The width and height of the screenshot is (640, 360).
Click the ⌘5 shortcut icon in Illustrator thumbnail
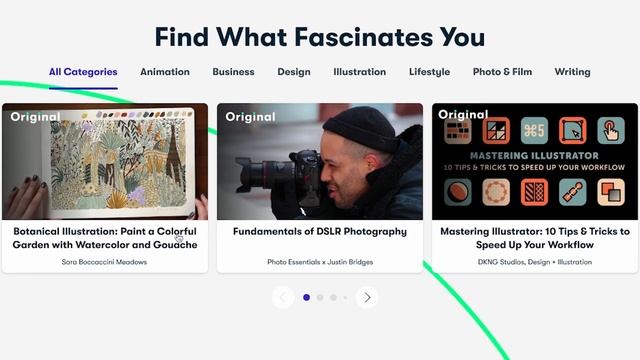(534, 131)
